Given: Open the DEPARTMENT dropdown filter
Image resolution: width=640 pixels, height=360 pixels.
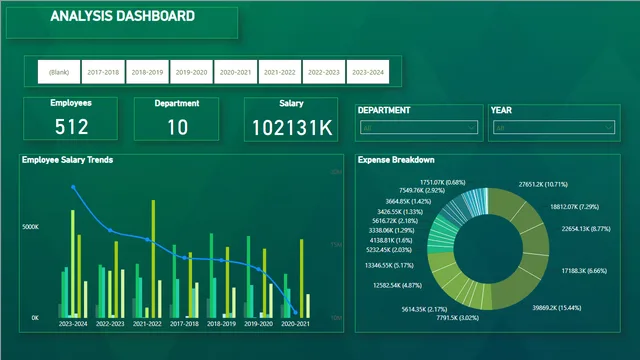Looking at the screenshot, I should point(419,127).
